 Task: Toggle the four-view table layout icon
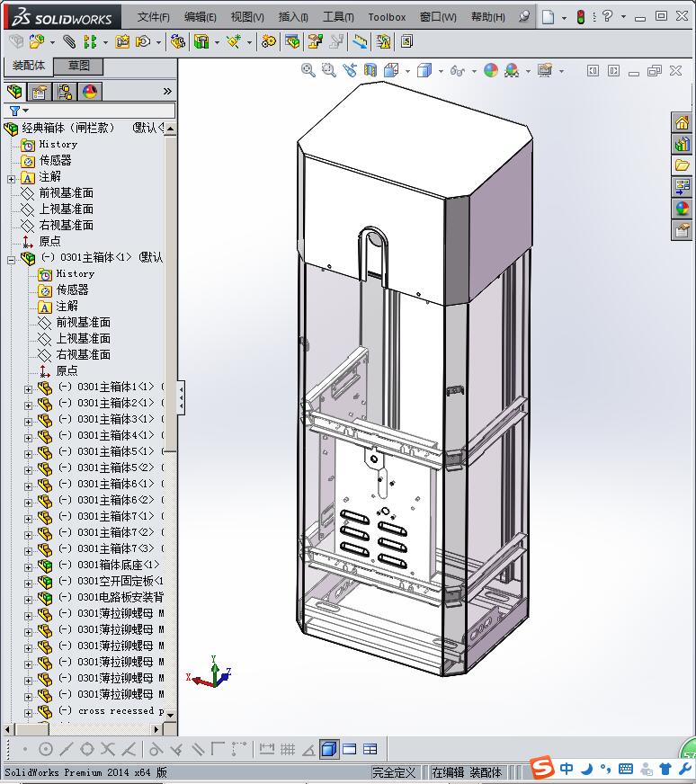tap(370, 749)
